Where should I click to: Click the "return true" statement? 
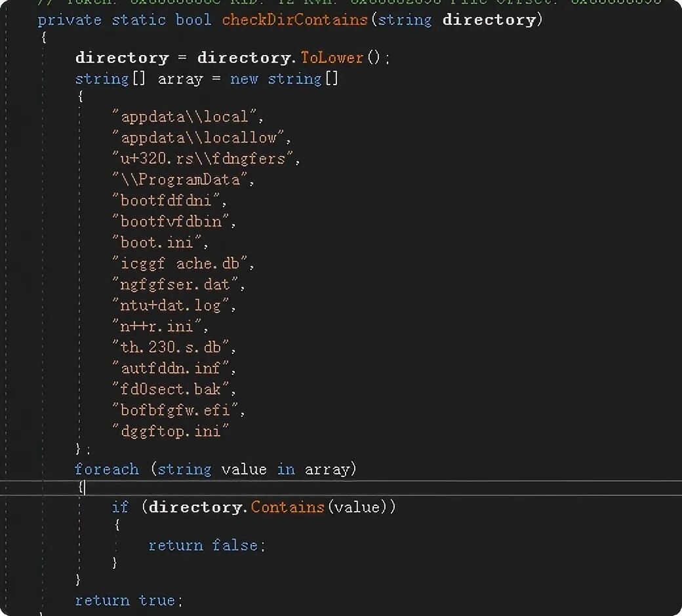point(128,600)
